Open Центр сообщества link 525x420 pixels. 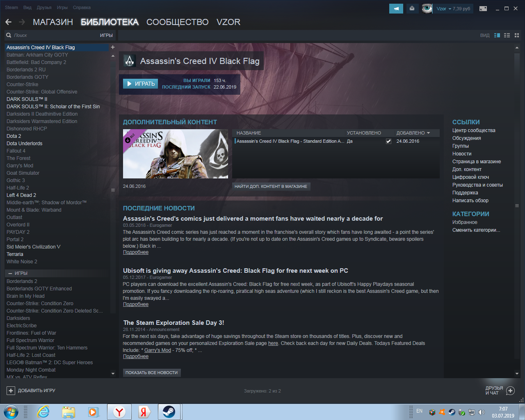click(474, 130)
